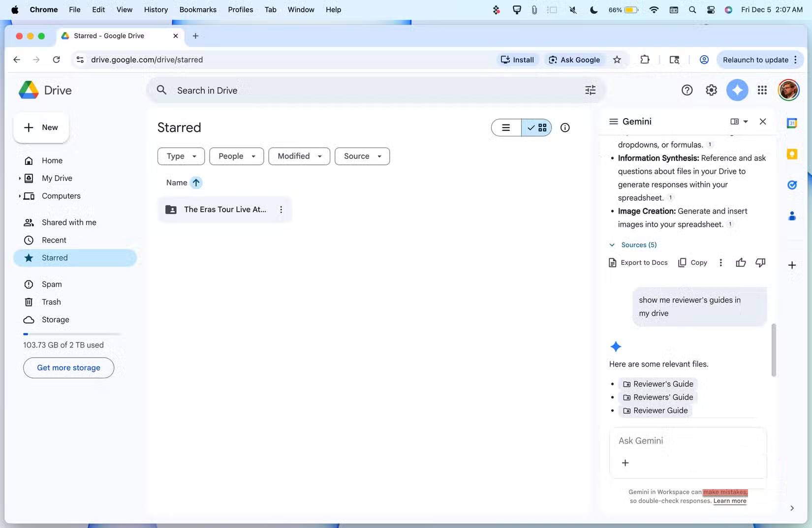Open Contacts side panel icon
The image size is (812, 528).
pos(792,216)
